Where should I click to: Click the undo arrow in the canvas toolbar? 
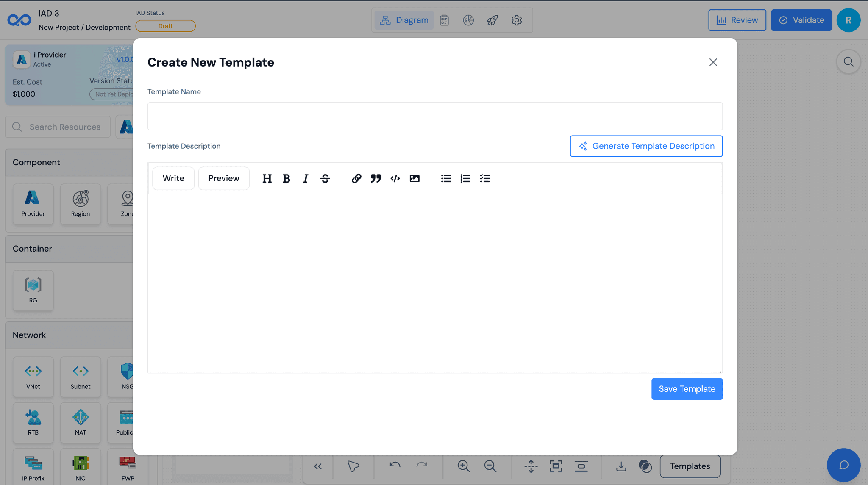click(x=395, y=466)
